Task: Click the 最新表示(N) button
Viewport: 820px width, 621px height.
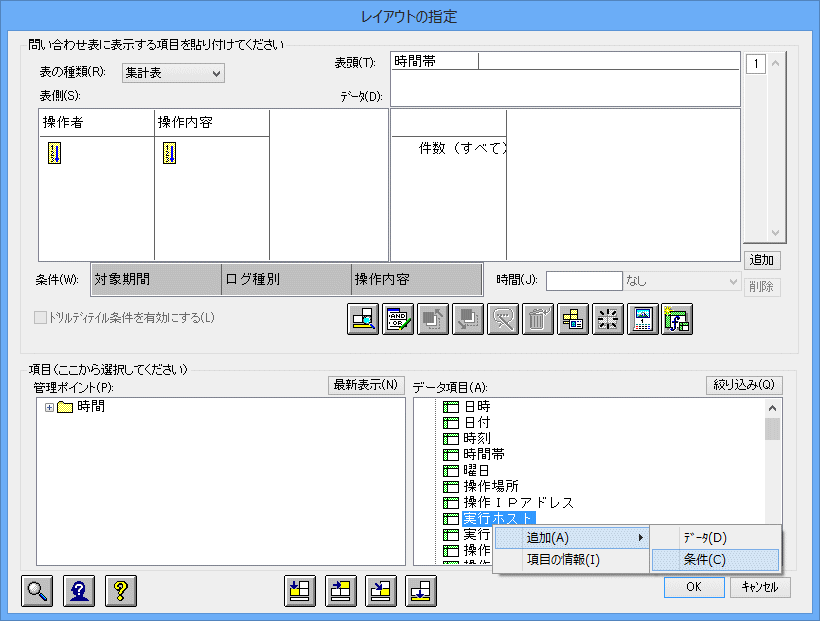Action: click(365, 385)
